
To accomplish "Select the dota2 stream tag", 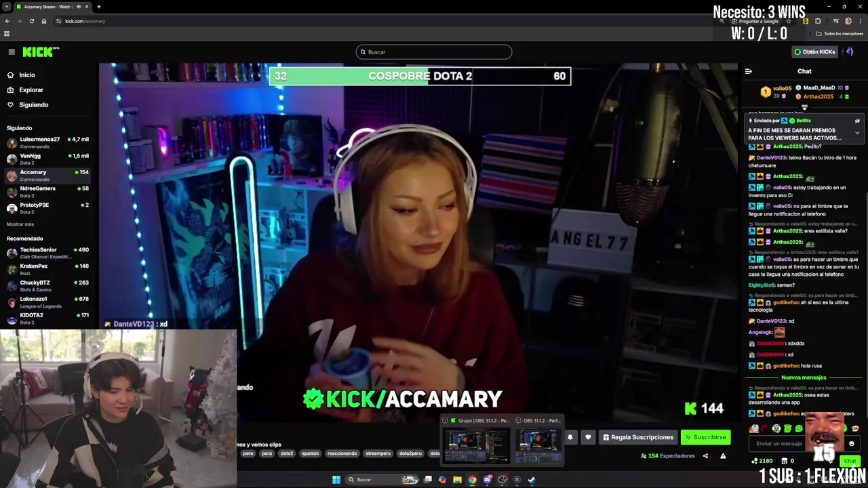I will [x=287, y=453].
